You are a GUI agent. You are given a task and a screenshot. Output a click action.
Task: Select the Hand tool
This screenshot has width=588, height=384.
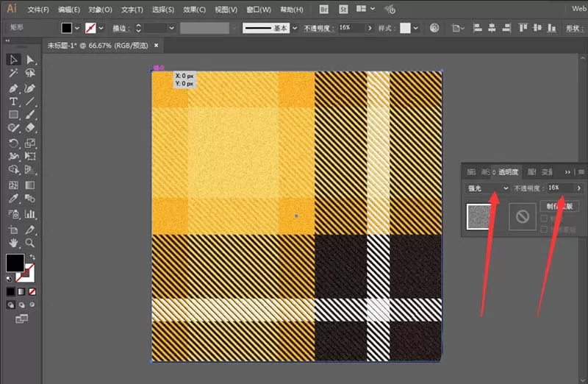[x=13, y=243]
